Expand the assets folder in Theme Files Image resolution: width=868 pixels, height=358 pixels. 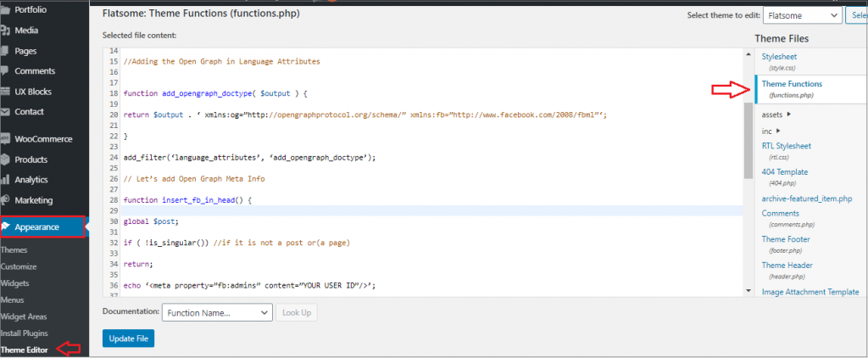[776, 115]
